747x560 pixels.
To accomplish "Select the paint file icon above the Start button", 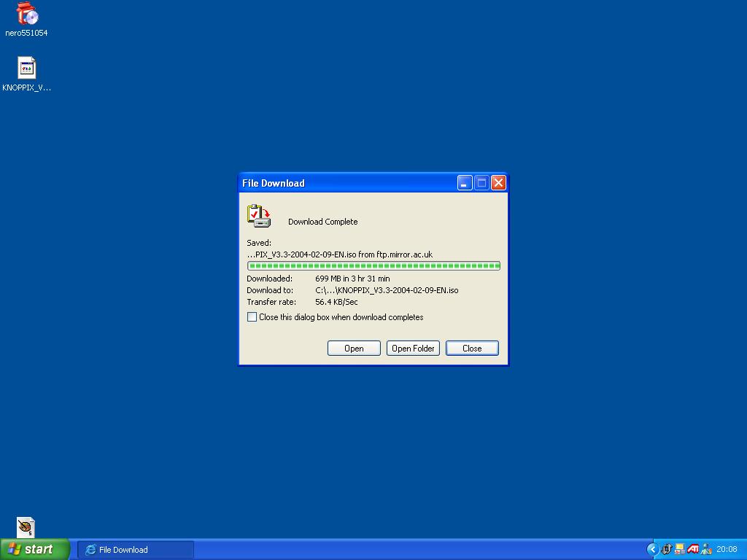I will [x=26, y=527].
